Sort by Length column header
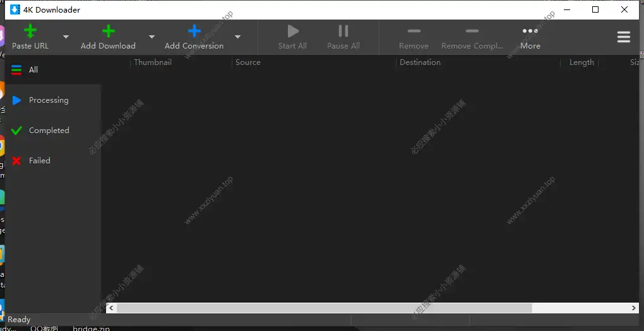The width and height of the screenshot is (644, 331). tap(581, 62)
